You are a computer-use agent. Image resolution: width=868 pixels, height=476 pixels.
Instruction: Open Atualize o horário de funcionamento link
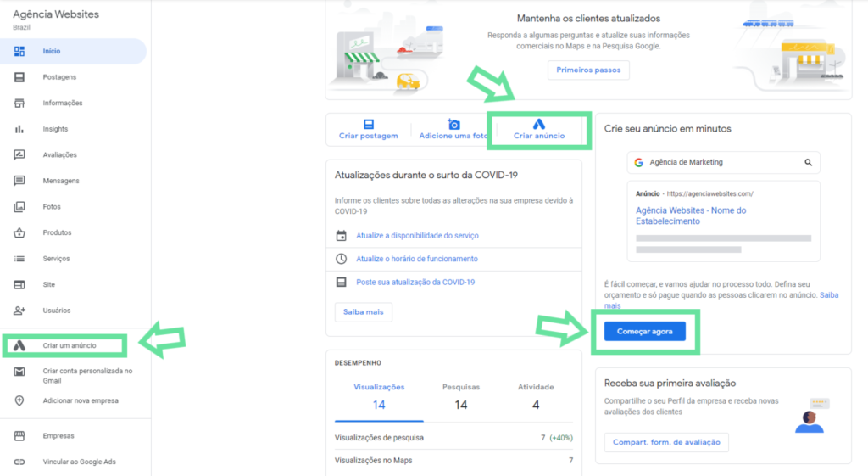[417, 259]
